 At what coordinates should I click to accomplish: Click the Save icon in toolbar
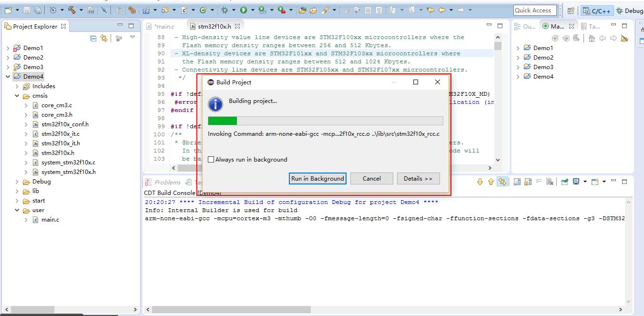[x=27, y=10]
